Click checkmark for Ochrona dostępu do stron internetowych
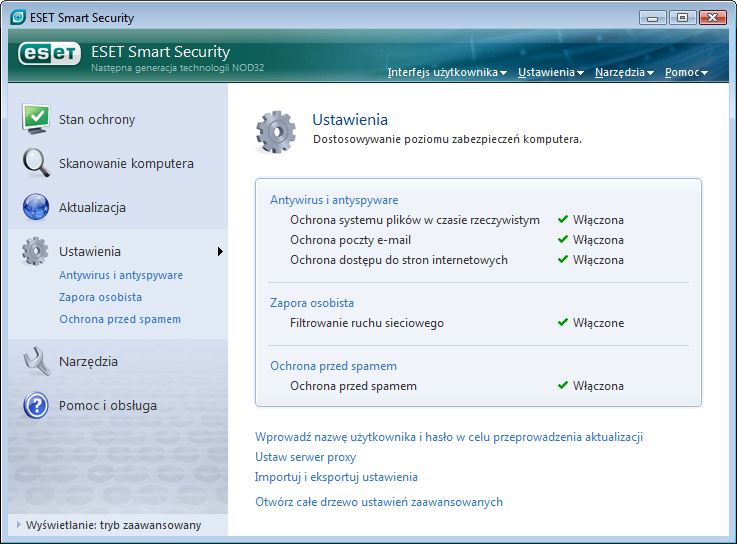The width and height of the screenshot is (737, 544). [563, 259]
